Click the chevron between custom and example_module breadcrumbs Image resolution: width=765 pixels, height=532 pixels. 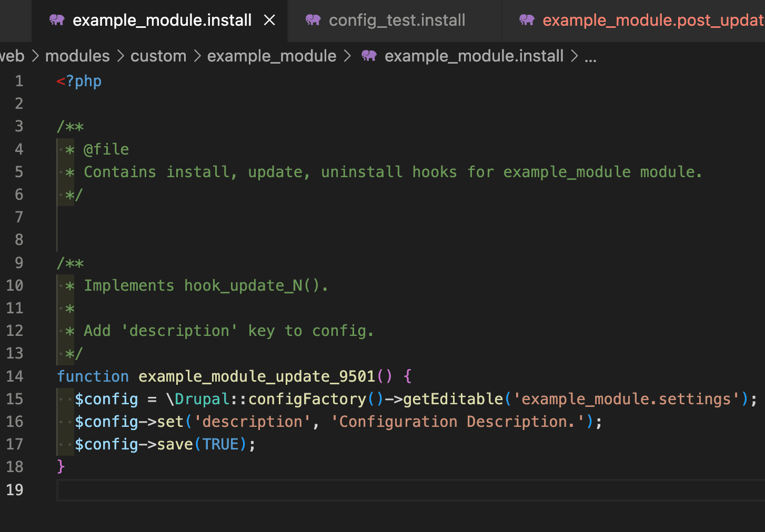197,56
